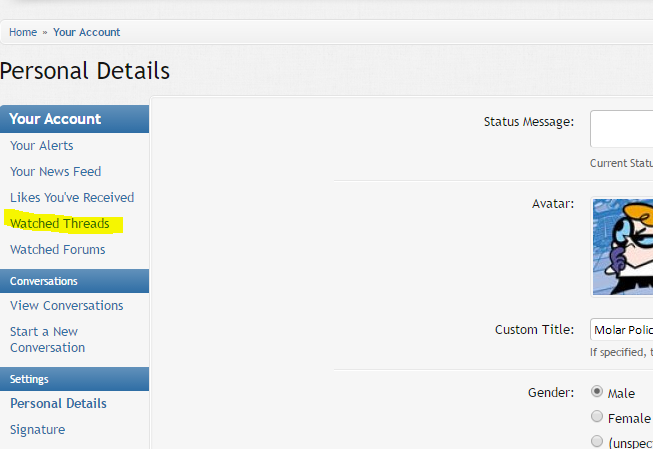The image size is (653, 449).
Task: Open the Signature settings page
Action: pyautogui.click(x=37, y=430)
